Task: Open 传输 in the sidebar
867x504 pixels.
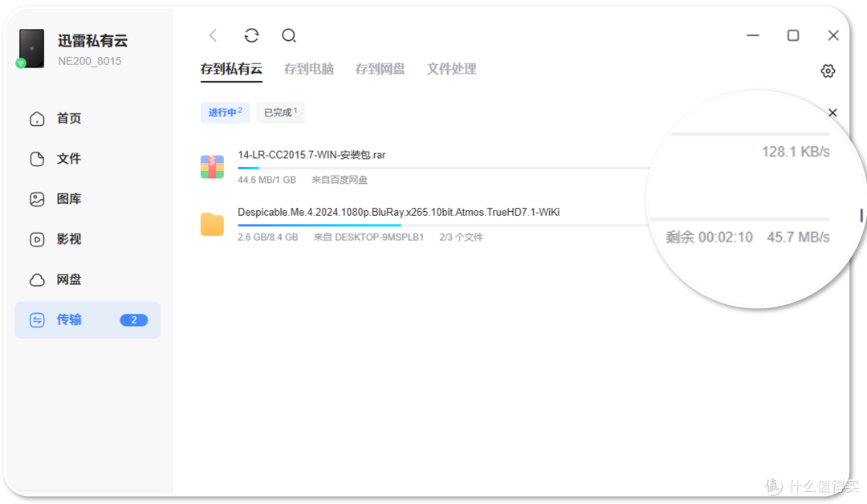Action: (88, 320)
